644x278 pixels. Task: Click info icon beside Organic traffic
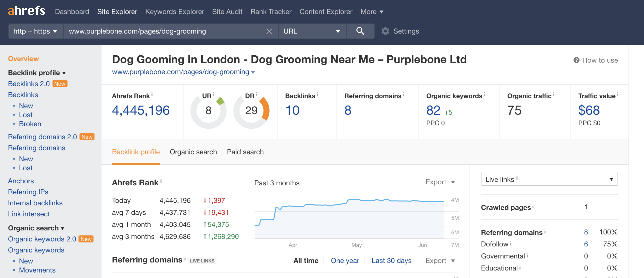tap(553, 95)
